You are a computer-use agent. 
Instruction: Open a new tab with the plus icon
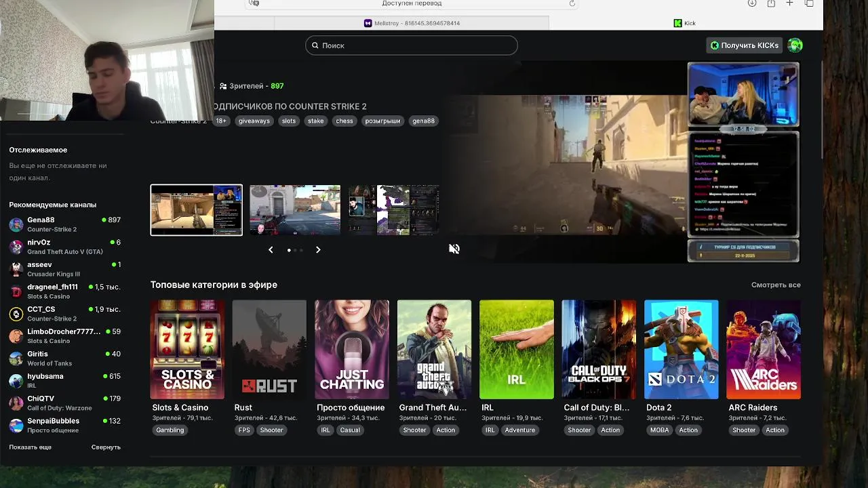789,3
